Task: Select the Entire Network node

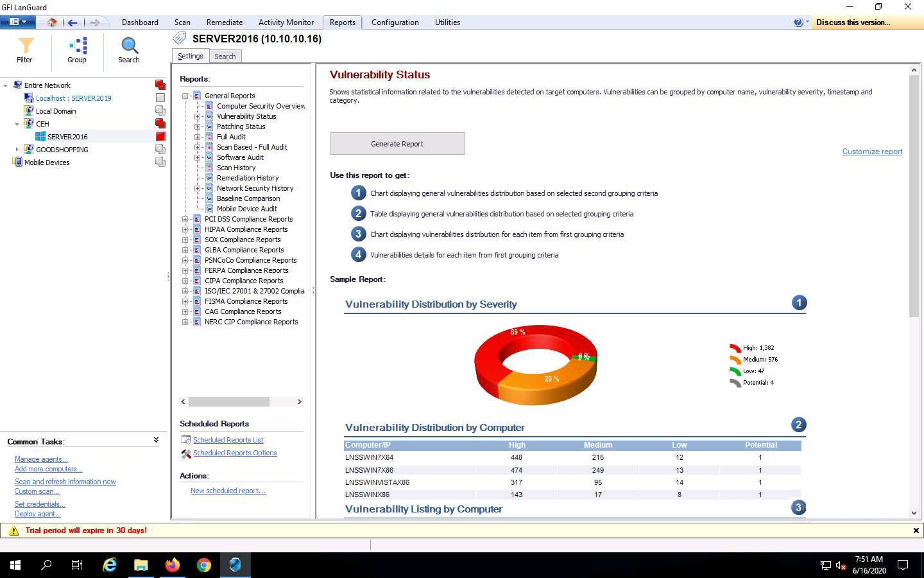Action: tap(47, 85)
